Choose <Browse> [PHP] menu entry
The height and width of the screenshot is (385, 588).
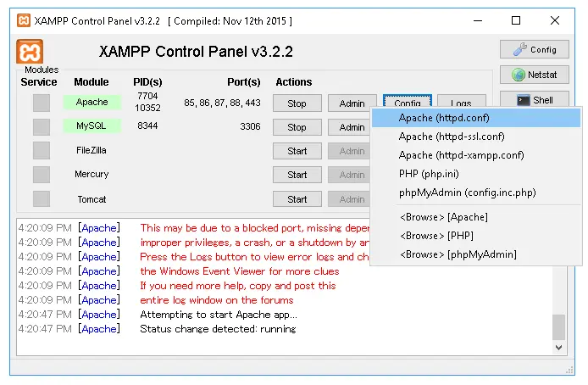coord(476,236)
